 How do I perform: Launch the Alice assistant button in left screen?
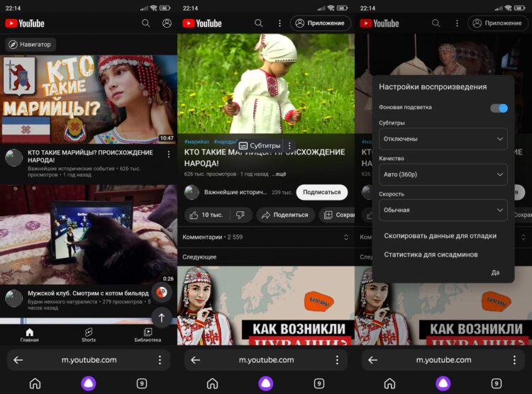[x=89, y=383]
